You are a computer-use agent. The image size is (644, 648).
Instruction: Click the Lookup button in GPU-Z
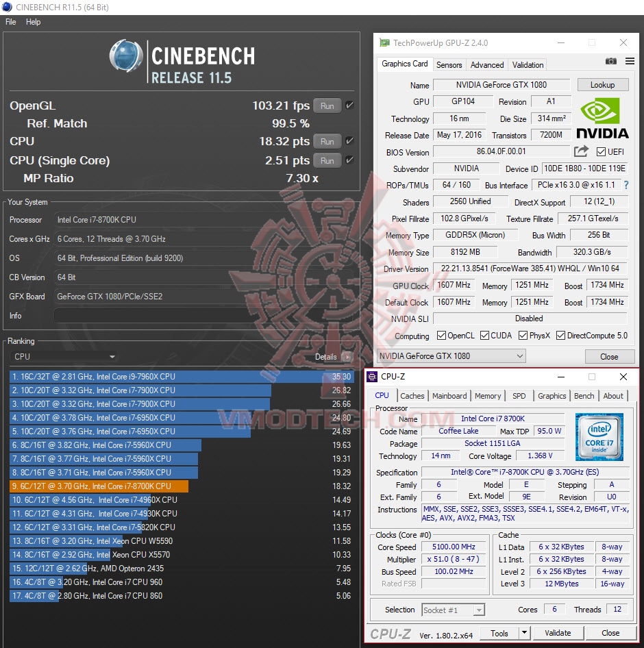(x=603, y=85)
